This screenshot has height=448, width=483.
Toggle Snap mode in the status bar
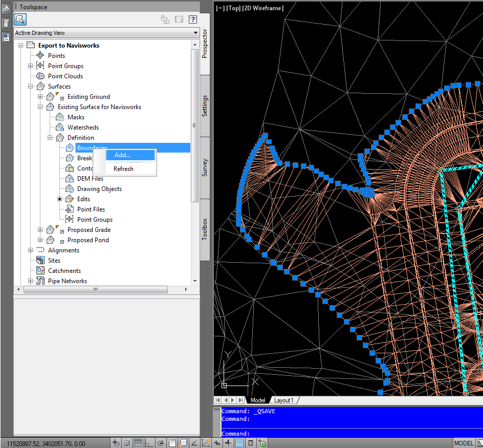point(126,443)
